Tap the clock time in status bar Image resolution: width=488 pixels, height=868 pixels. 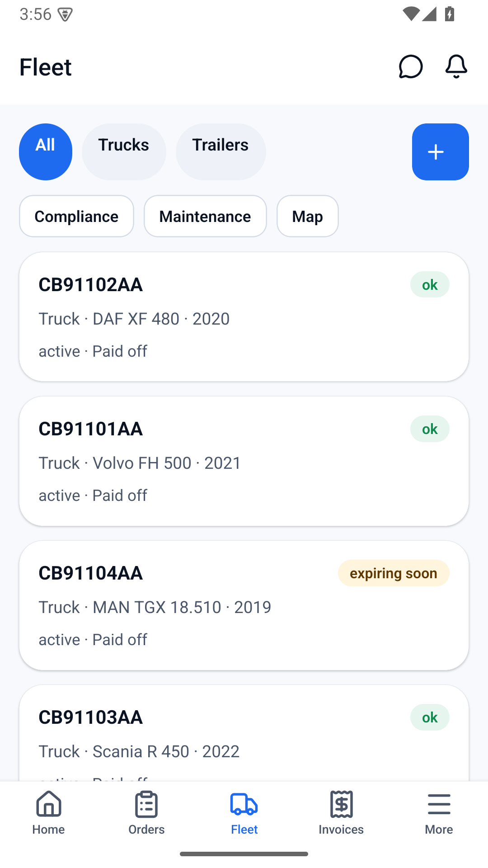(36, 14)
